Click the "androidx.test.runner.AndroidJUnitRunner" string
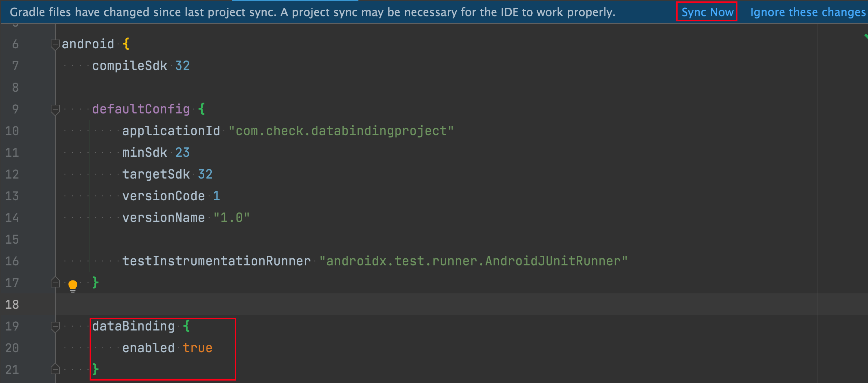 coord(474,261)
